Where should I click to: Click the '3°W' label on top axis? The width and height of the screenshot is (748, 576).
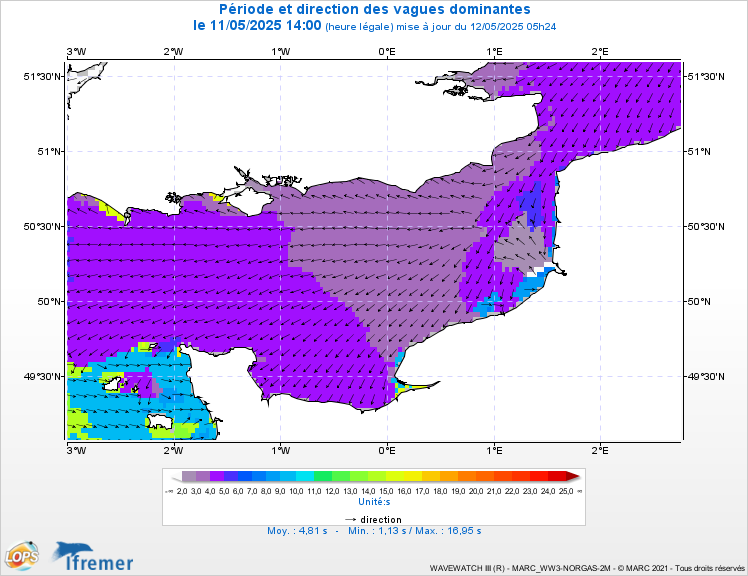pyautogui.click(x=76, y=52)
